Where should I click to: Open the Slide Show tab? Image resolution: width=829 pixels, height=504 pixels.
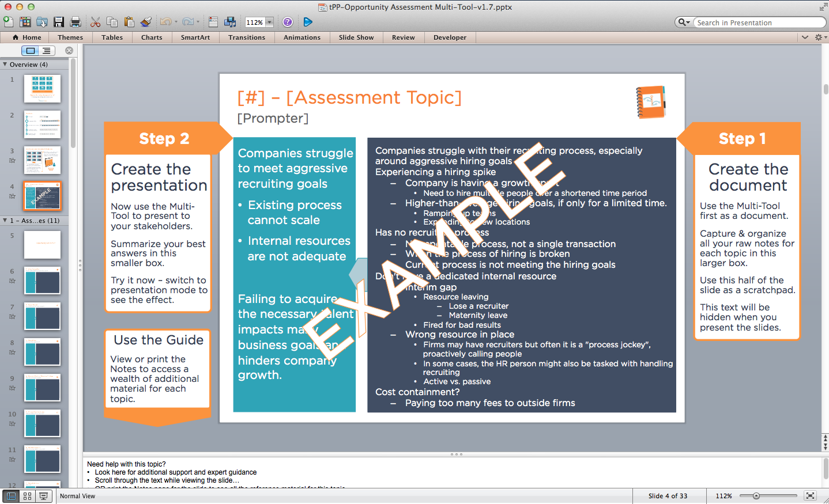pos(356,37)
